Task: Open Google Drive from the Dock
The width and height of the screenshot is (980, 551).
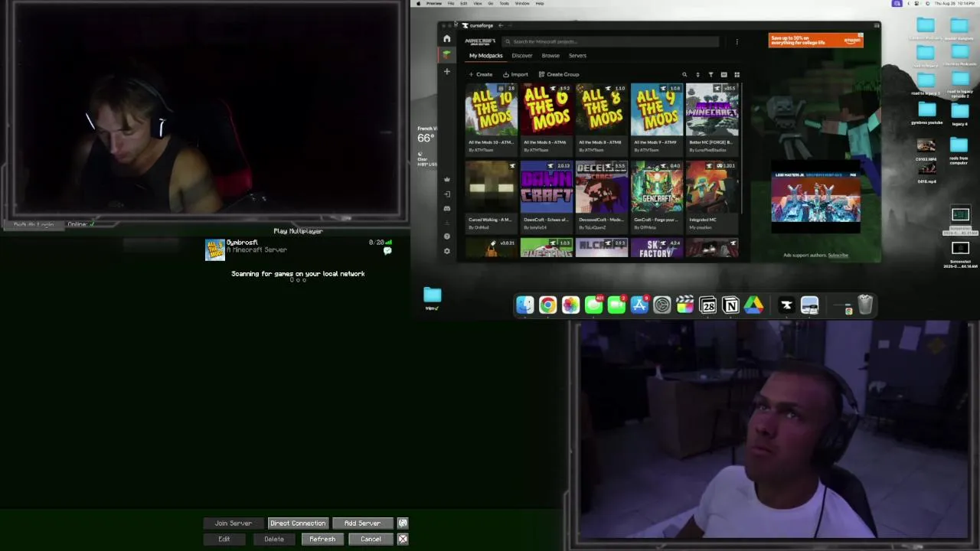Action: [754, 305]
